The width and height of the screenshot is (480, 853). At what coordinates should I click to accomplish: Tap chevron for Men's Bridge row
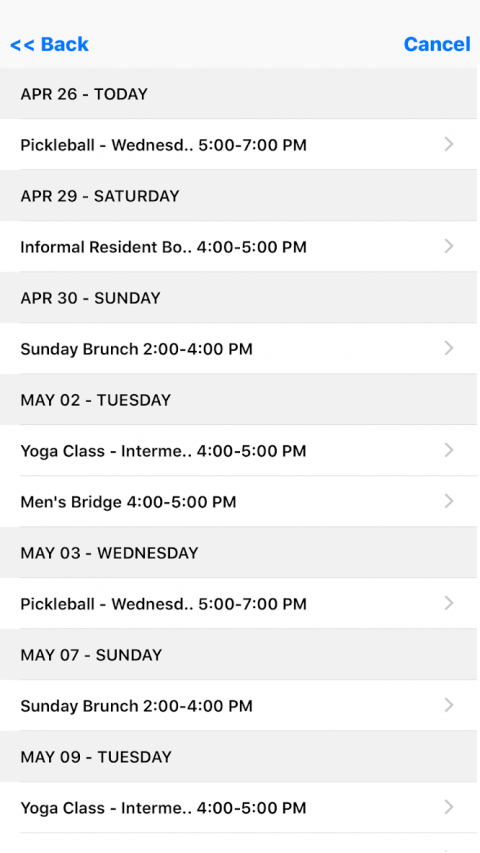point(449,501)
